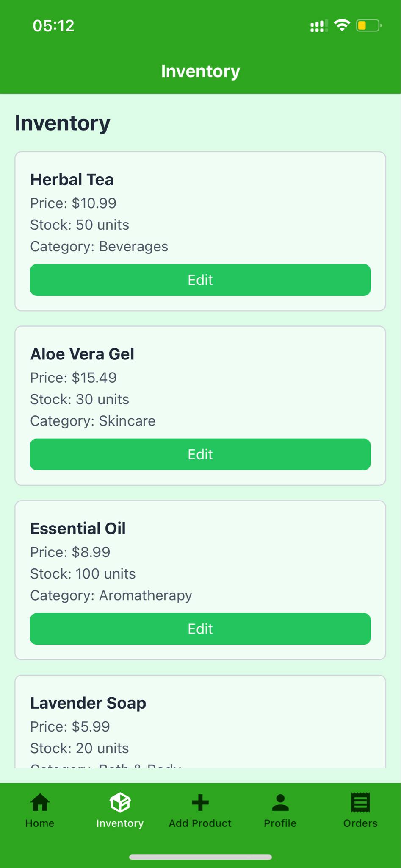This screenshot has width=401, height=868.
Task: Select the Inventory box icon
Action: (x=120, y=802)
